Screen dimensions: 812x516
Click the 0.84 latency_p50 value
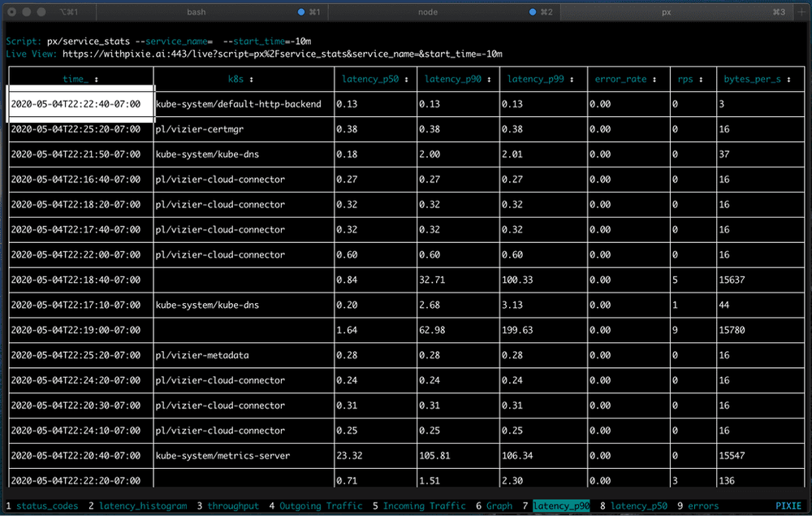tap(347, 280)
